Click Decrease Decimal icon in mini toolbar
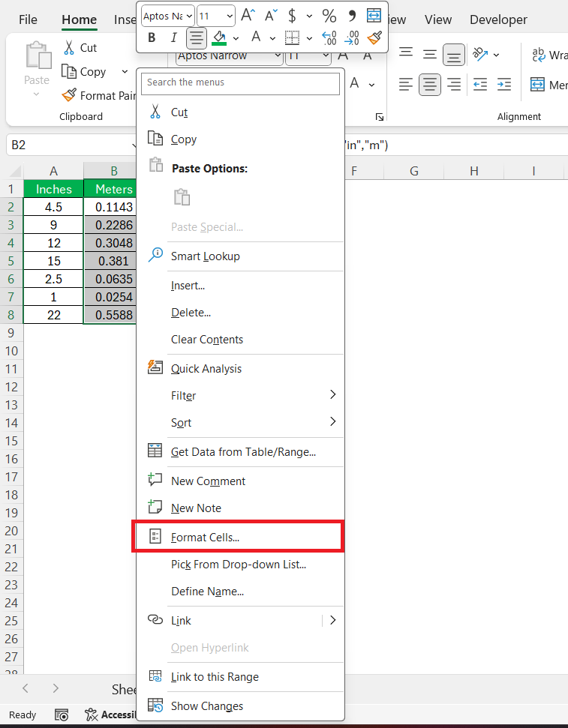Image resolution: width=568 pixels, height=728 pixels. (352, 37)
